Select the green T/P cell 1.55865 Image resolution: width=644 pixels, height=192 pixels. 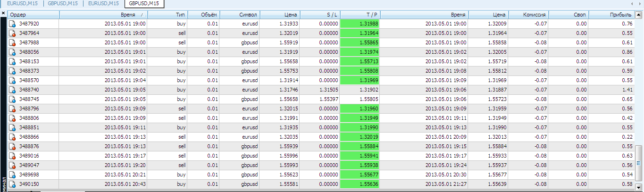tap(360, 42)
